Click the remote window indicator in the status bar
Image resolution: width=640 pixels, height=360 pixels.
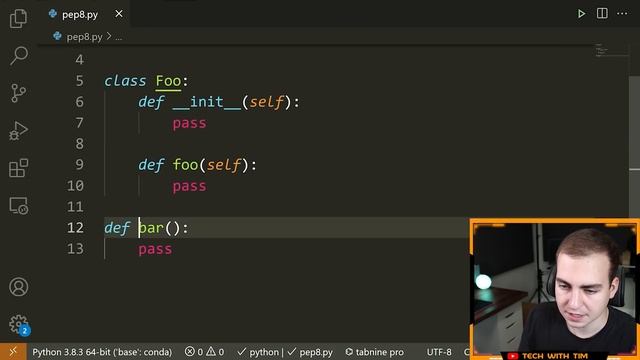point(13,351)
